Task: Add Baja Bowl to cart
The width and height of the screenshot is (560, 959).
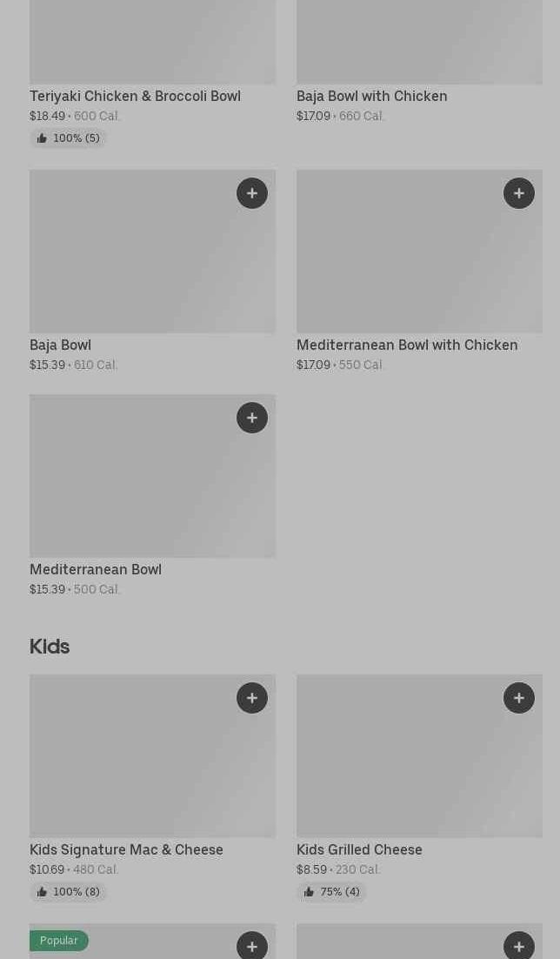Action: pyautogui.click(x=252, y=193)
